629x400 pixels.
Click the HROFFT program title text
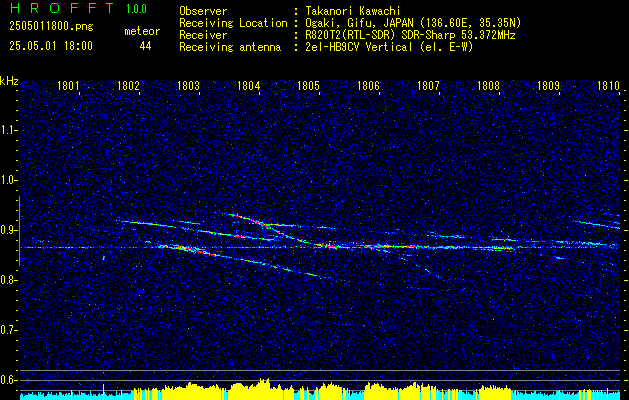tap(63, 8)
